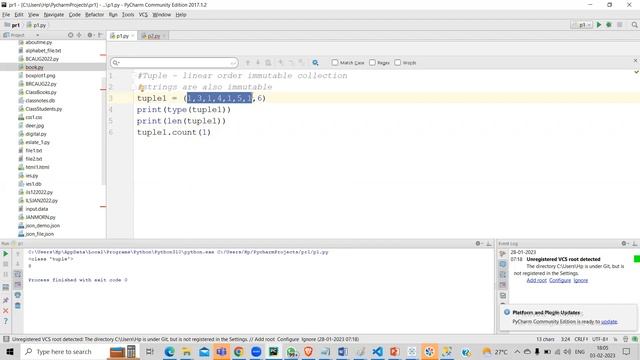Enable Match Case checkbox
The image size is (640, 360).
tap(335, 62)
